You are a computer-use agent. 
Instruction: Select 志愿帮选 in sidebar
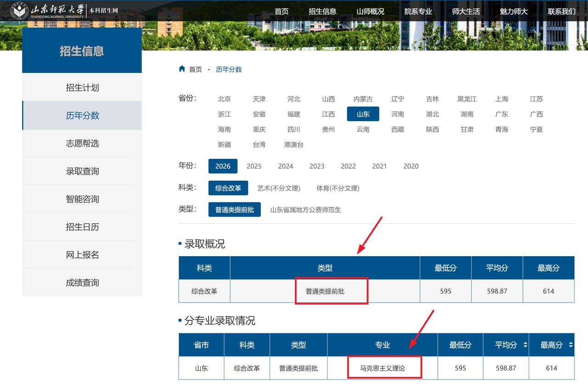[82, 143]
